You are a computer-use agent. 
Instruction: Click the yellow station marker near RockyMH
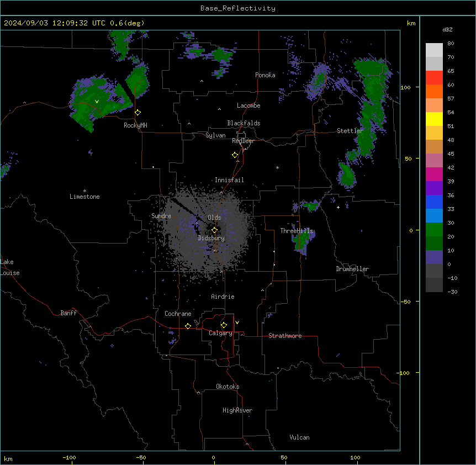tap(137, 113)
